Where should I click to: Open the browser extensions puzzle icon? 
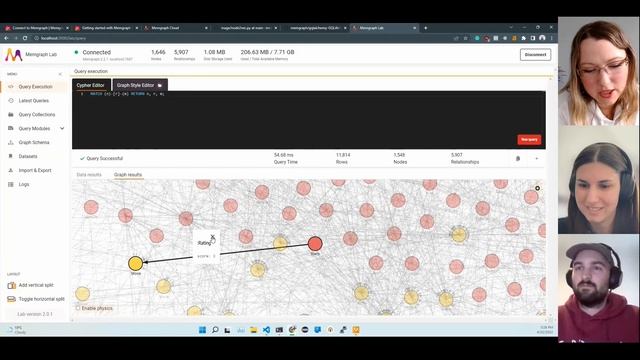[x=524, y=38]
